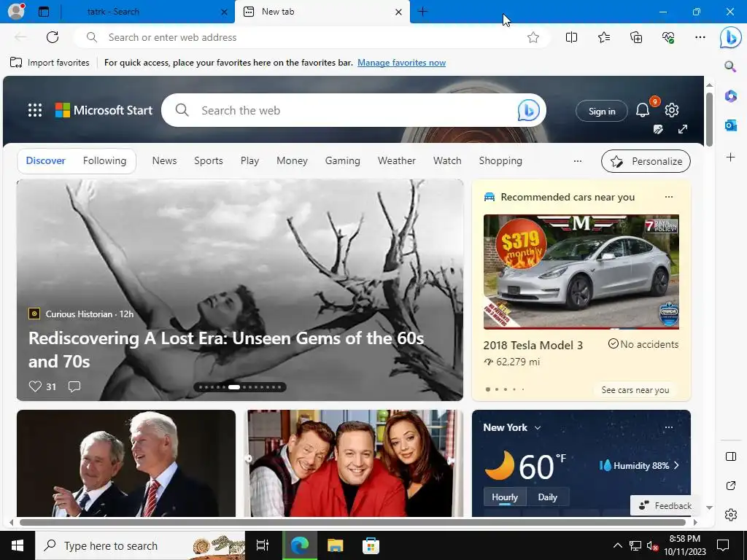The width and height of the screenshot is (747, 560).
Task: Go to Play category
Action: (x=249, y=161)
